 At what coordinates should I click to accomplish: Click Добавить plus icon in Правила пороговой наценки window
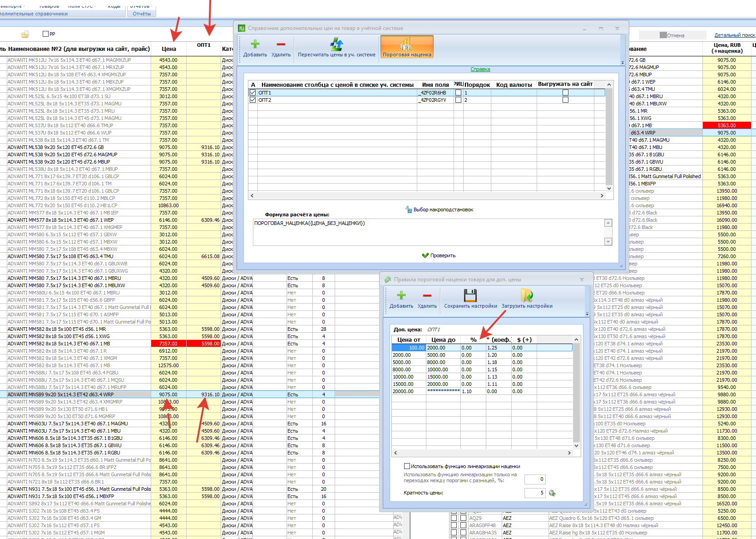coord(401,295)
